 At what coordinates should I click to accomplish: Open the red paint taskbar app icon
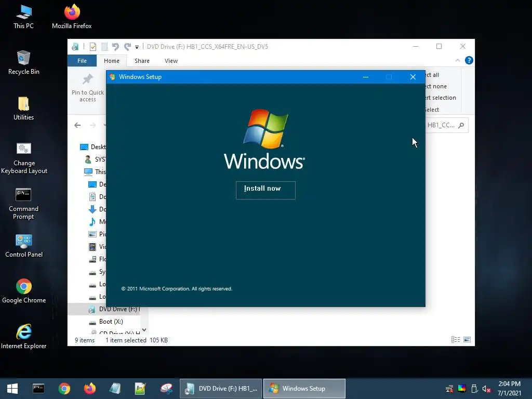(x=166, y=389)
